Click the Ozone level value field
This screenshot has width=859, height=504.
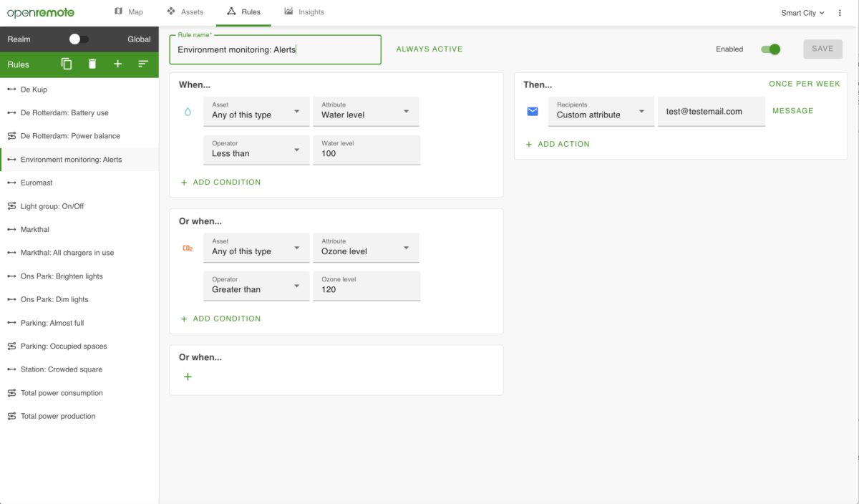(367, 286)
